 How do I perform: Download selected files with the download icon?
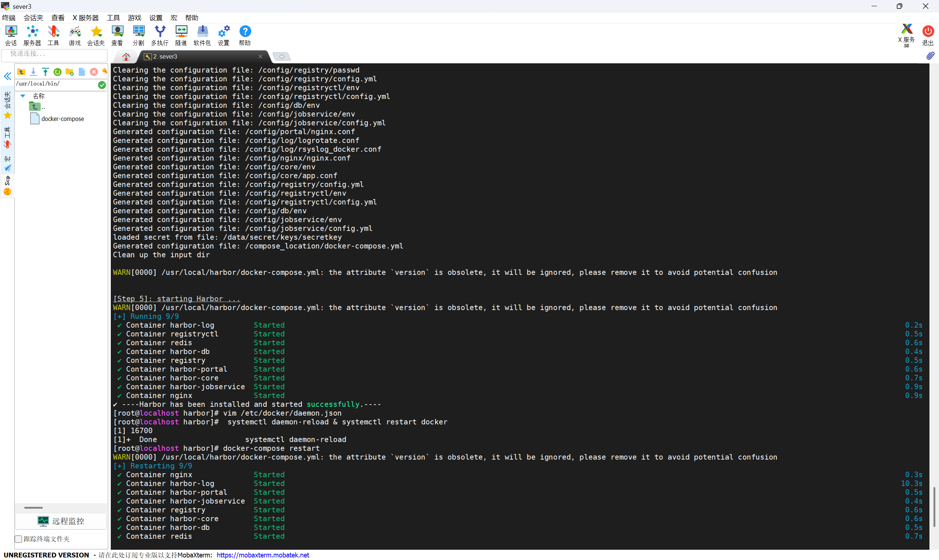[33, 72]
